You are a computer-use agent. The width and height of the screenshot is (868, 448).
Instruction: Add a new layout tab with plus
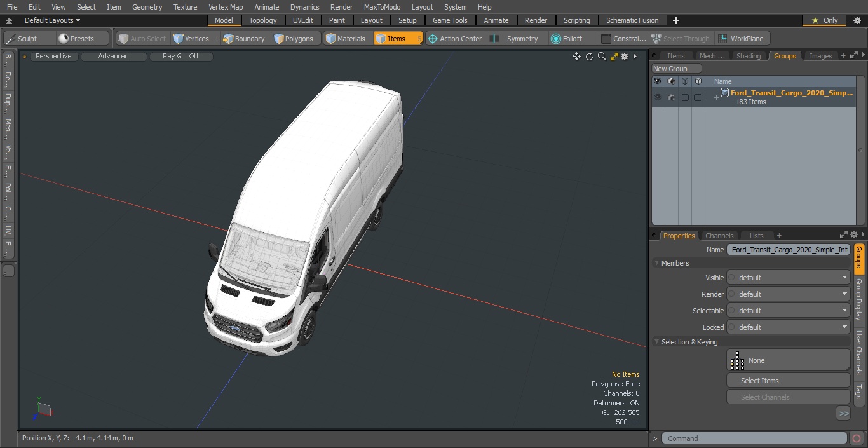[x=675, y=20]
